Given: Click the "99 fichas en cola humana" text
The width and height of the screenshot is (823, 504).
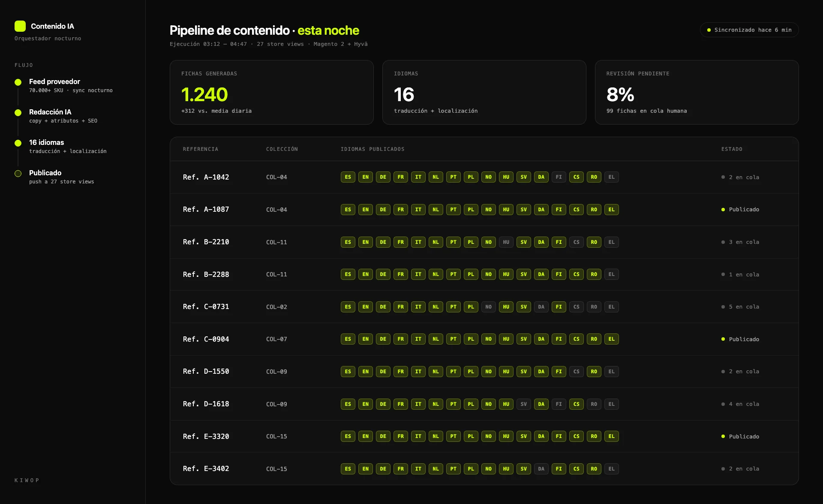Looking at the screenshot, I should [x=646, y=111].
